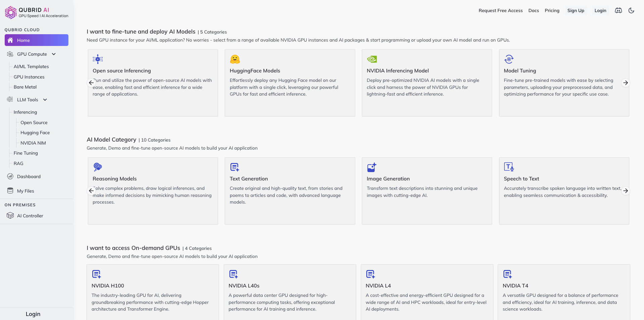Open the AI Controller sidebar item
Viewport: 644px width, 320px height.
click(x=30, y=216)
